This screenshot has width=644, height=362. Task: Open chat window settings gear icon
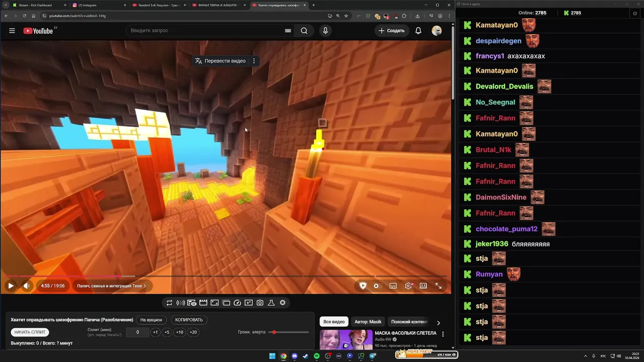635,13
